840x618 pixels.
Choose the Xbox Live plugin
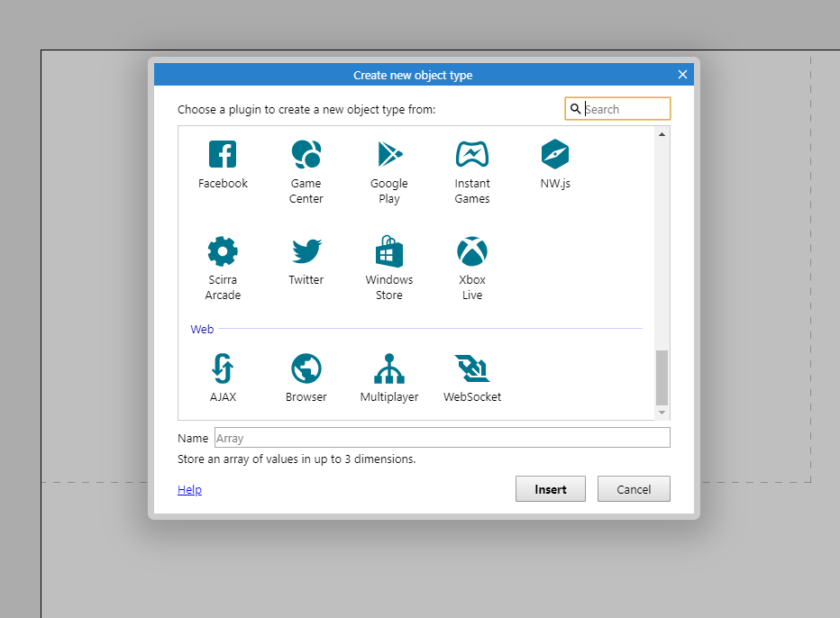[472, 251]
